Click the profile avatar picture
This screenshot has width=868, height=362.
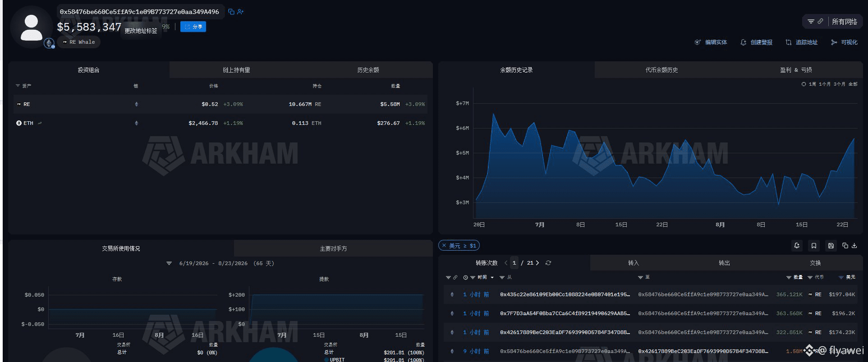click(32, 28)
